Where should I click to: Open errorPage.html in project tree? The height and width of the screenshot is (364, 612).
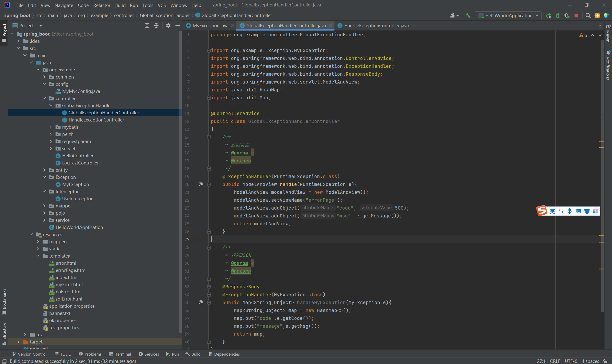71,270
